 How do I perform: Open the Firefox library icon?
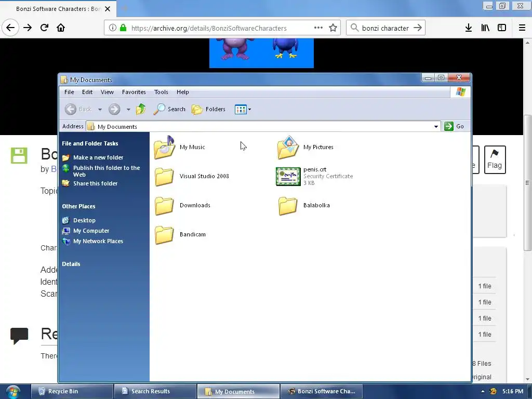(485, 28)
